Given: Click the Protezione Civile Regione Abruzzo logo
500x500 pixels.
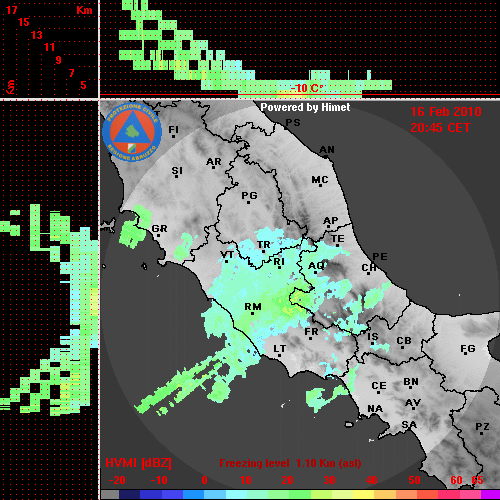Looking at the screenshot, I should pyautogui.click(x=132, y=133).
